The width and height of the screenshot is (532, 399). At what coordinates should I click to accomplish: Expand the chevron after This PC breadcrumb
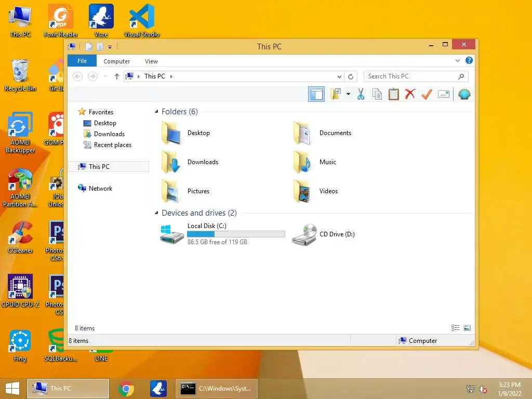pyautogui.click(x=171, y=76)
